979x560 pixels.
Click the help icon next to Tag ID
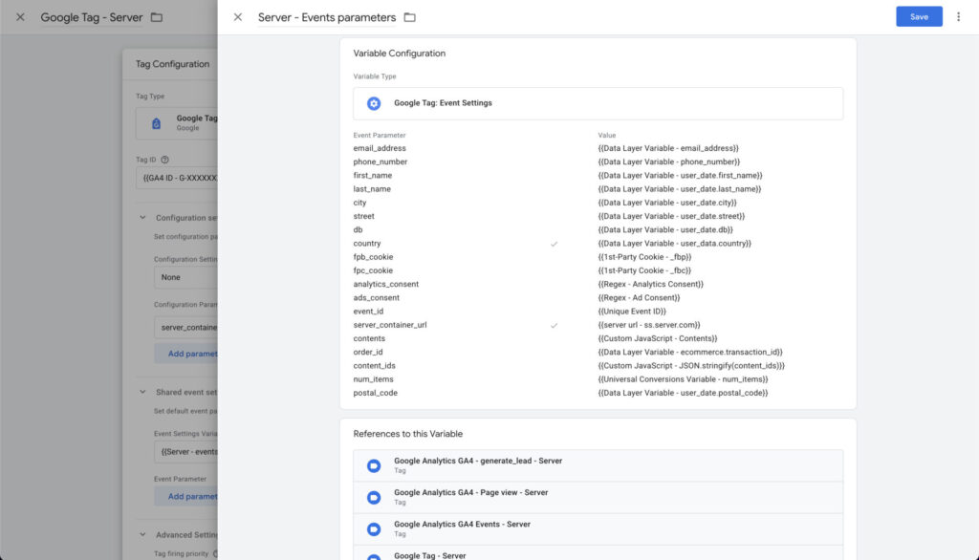click(165, 161)
